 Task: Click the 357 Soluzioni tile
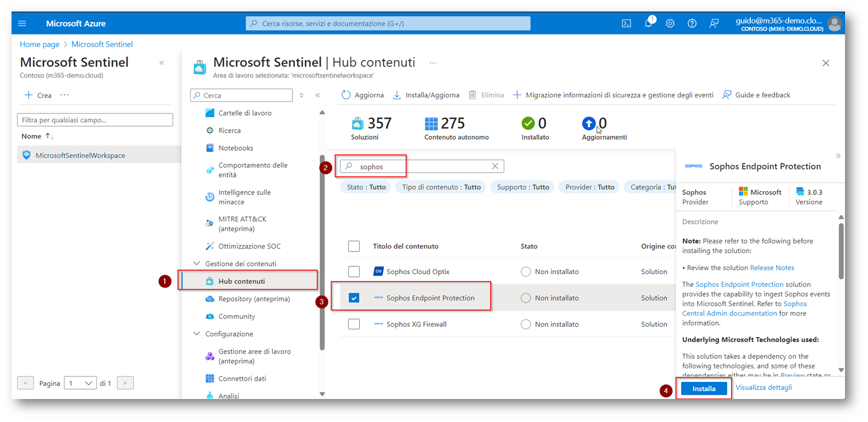[x=372, y=128]
